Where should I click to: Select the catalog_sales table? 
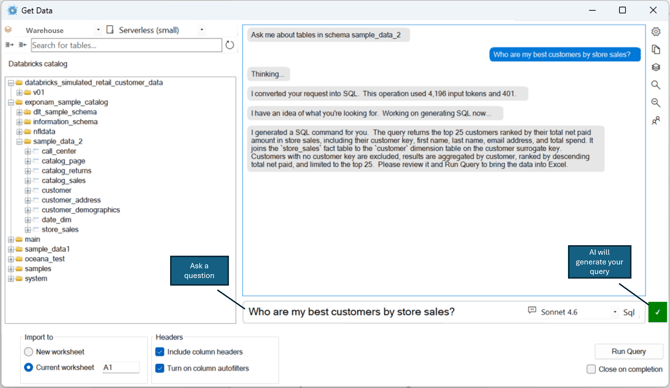[x=63, y=181]
